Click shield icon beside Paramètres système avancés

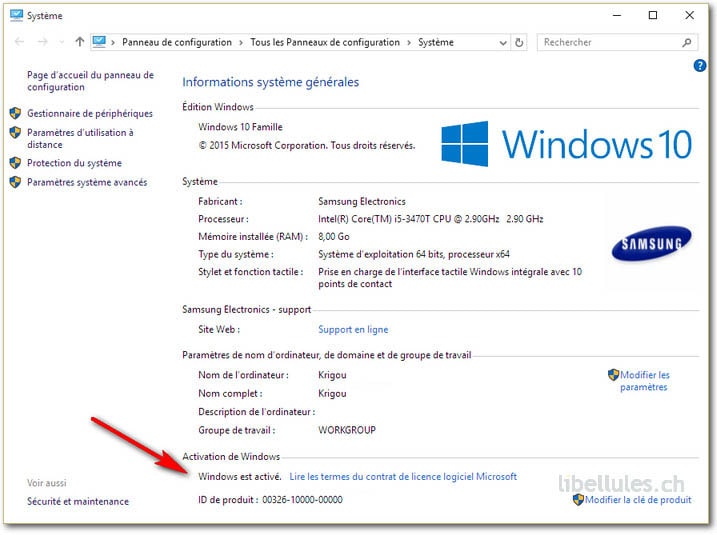(15, 182)
